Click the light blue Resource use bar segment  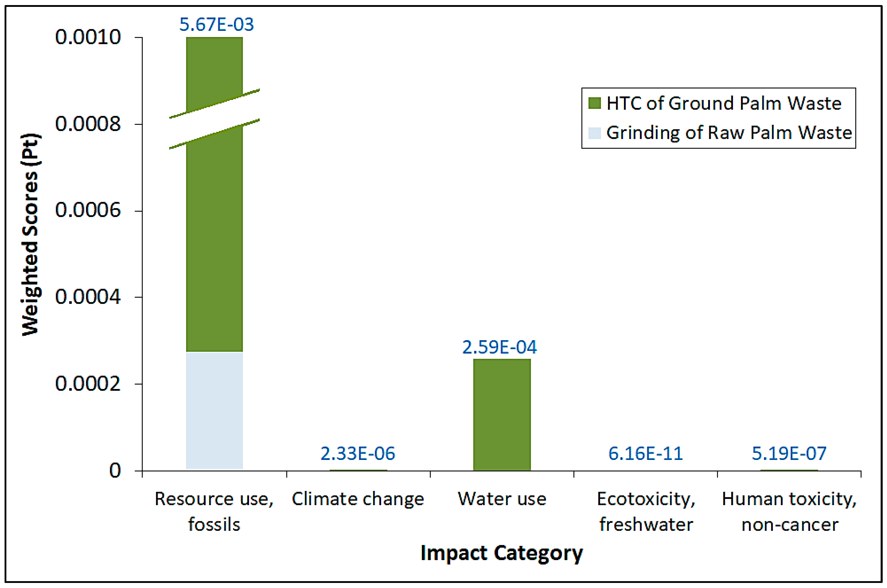214,410
